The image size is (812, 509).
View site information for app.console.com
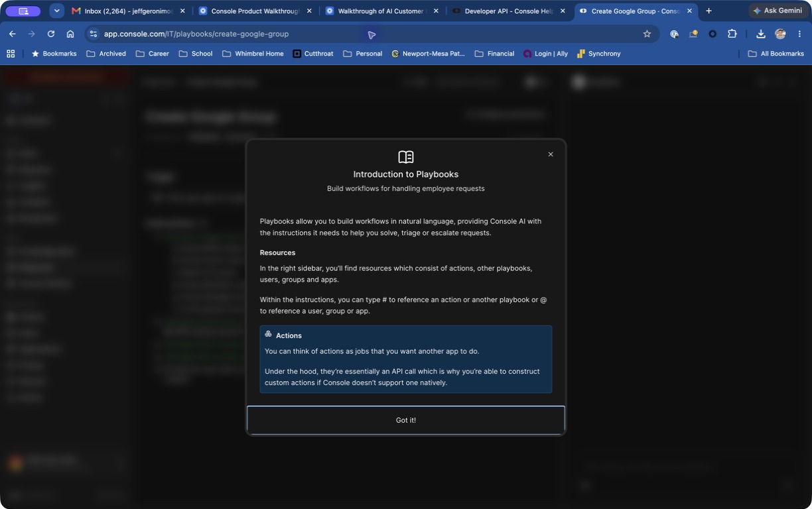pos(94,34)
